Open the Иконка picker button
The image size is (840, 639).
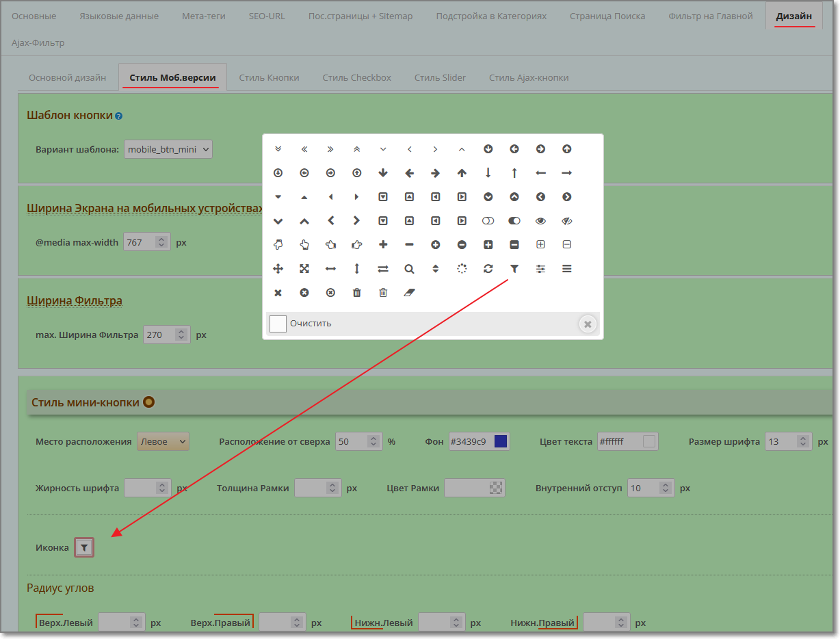pos(83,547)
